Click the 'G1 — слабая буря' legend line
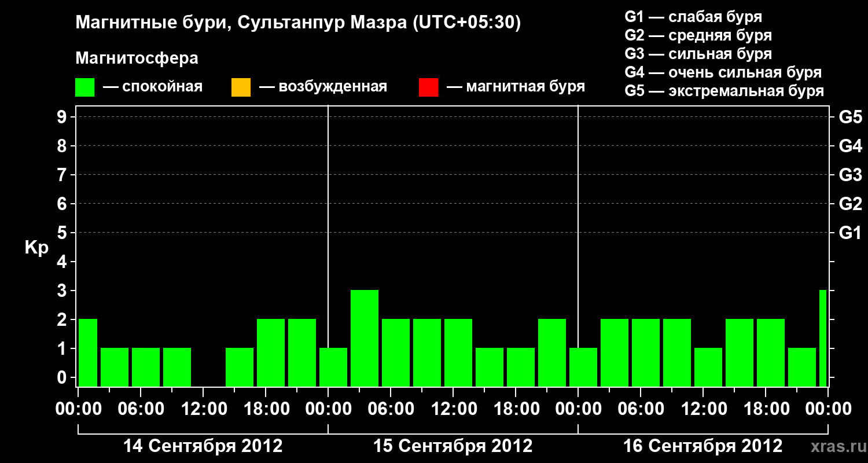This screenshot has height=463, width=868. (x=693, y=17)
